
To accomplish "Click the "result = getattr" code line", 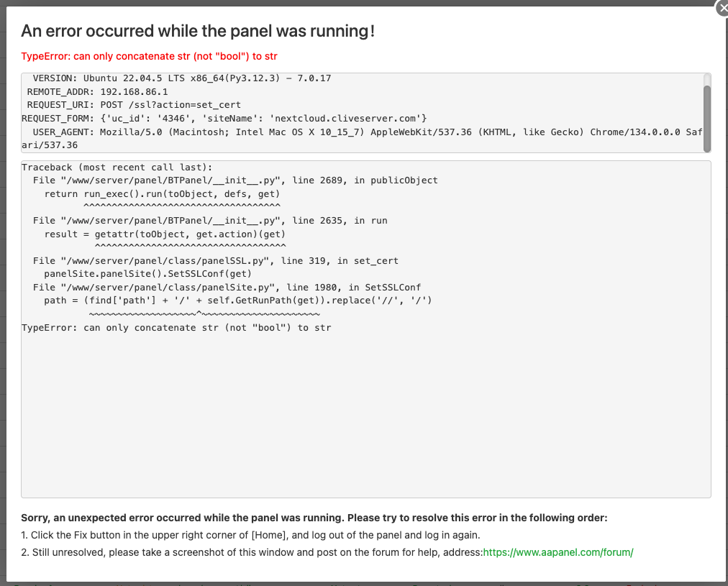I will pos(165,234).
